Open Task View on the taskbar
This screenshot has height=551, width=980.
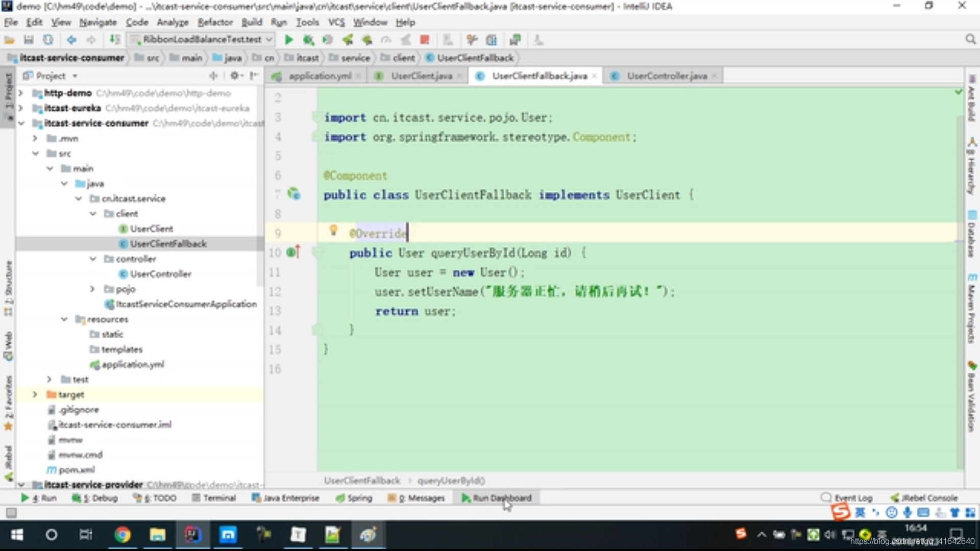(x=86, y=535)
